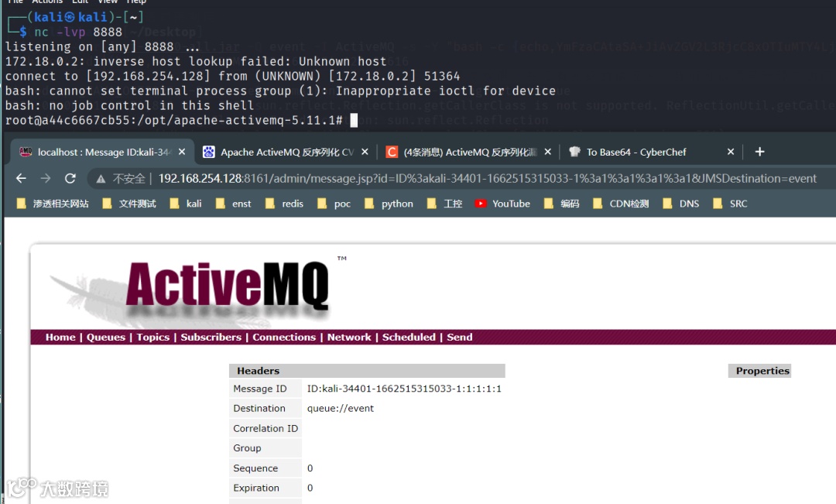The height and width of the screenshot is (504, 836).
Task: Close the To Base64 - CyberChef tab
Action: tap(731, 152)
